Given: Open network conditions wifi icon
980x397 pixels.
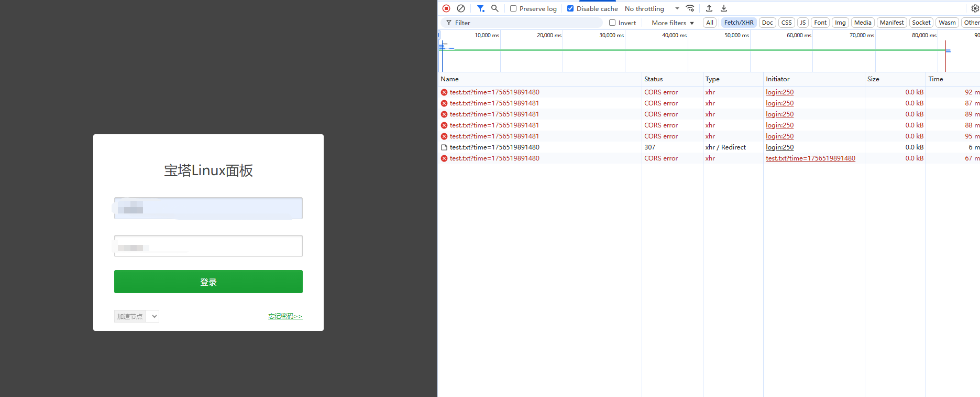Looking at the screenshot, I should pos(690,8).
